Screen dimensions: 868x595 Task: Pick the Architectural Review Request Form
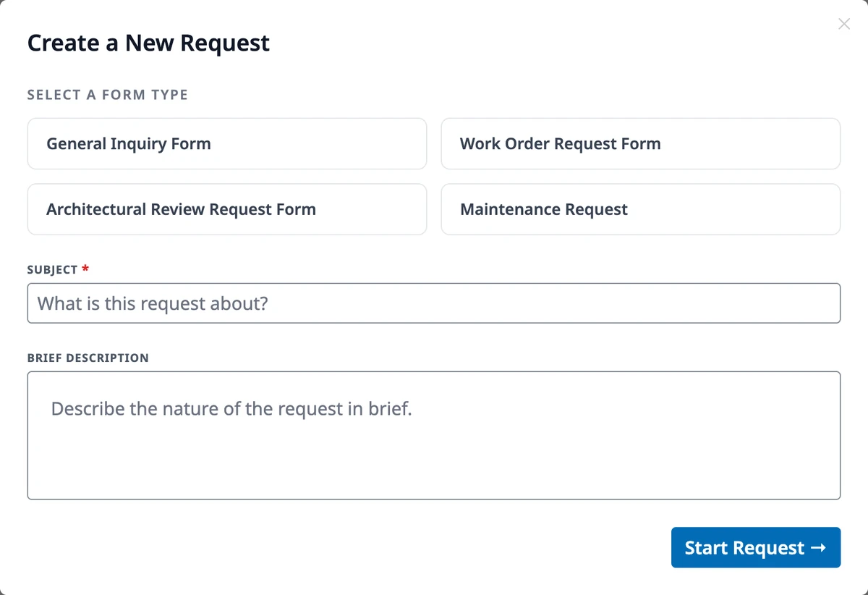click(x=227, y=209)
